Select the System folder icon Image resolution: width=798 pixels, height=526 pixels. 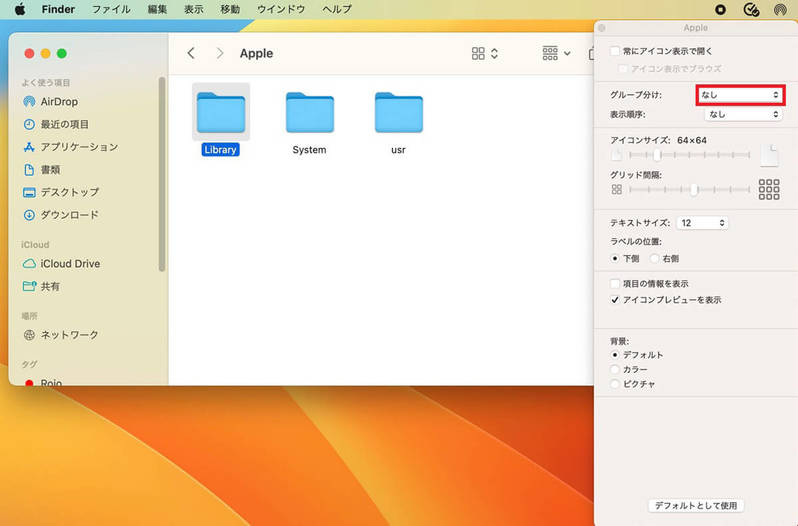pyautogui.click(x=310, y=112)
